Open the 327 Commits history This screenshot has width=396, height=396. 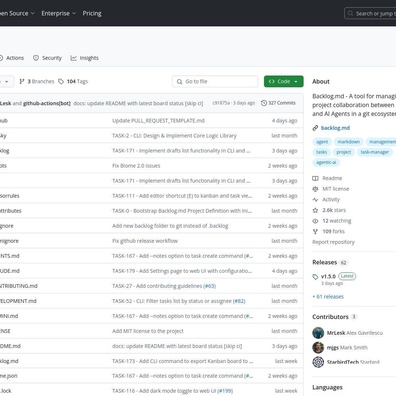tap(278, 103)
